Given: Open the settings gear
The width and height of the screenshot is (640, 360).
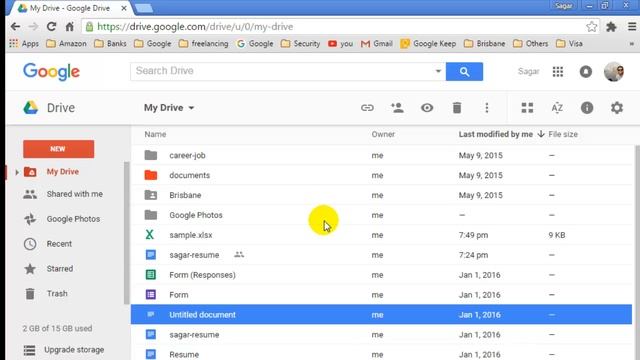Looking at the screenshot, I should (617, 108).
